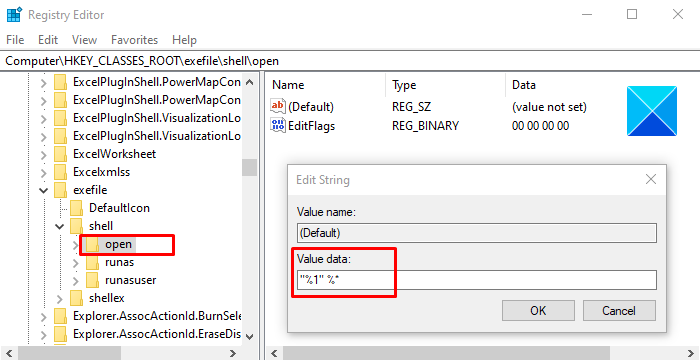Click the REG_BINARY type cell

425,126
